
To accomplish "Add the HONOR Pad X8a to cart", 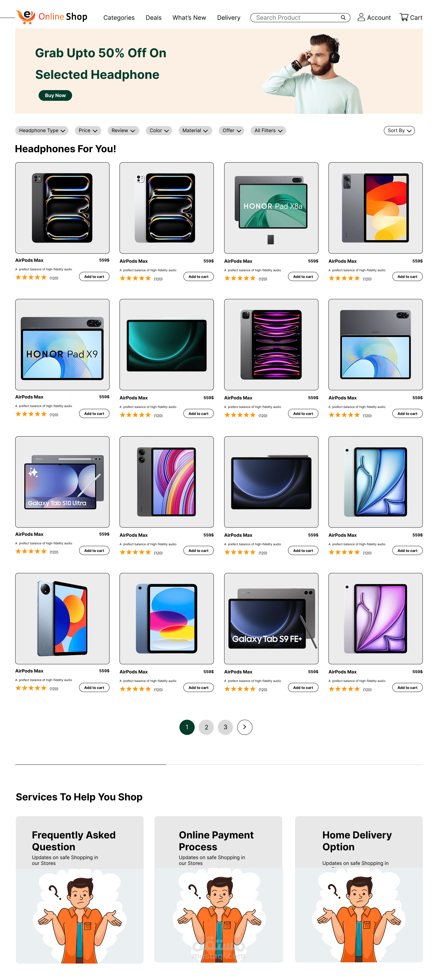I will [x=303, y=276].
